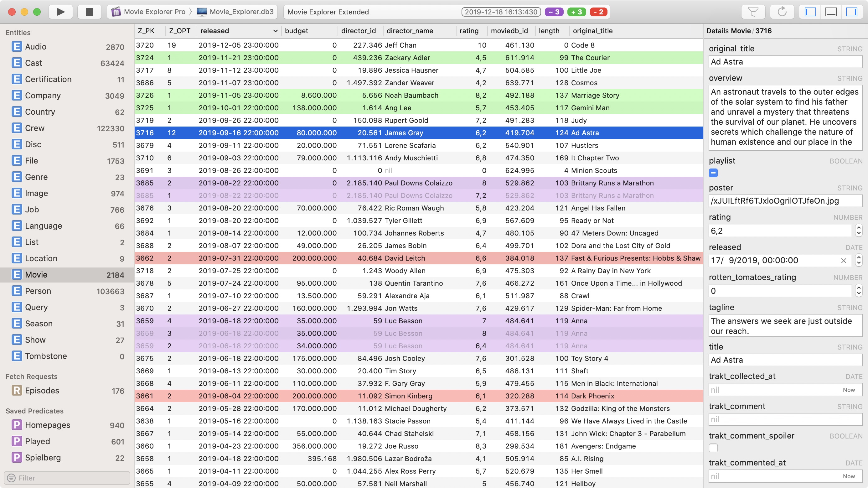The height and width of the screenshot is (488, 868).
Task: Click the sidebar toggle icon on right
Action: (856, 11)
